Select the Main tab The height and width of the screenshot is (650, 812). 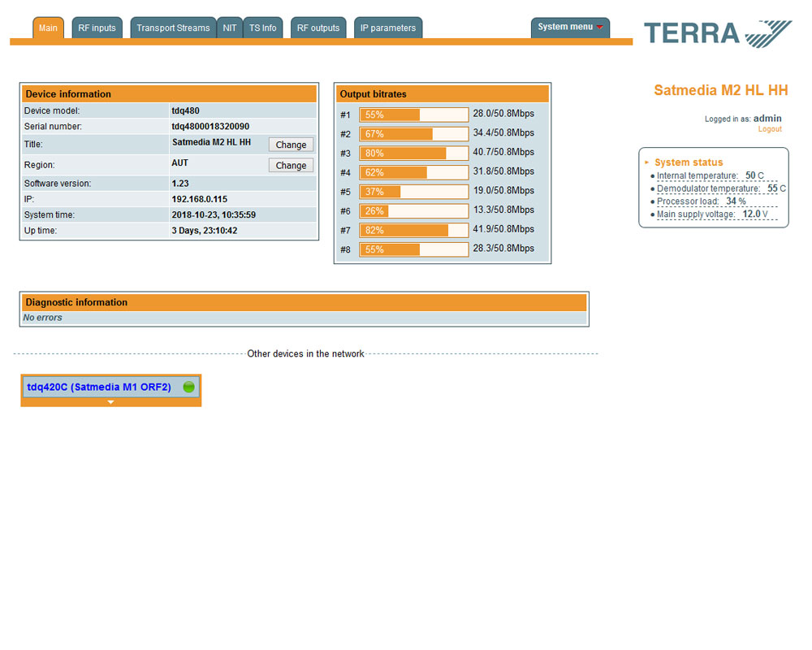[48, 28]
